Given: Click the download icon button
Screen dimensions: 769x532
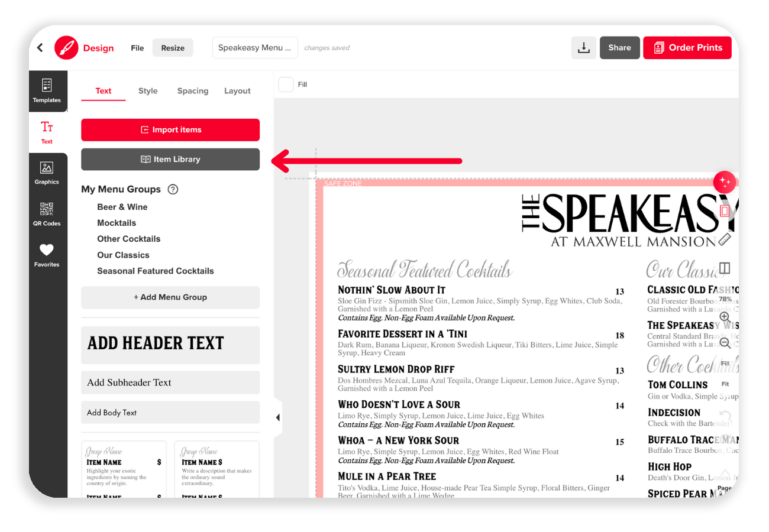Looking at the screenshot, I should pyautogui.click(x=584, y=48).
